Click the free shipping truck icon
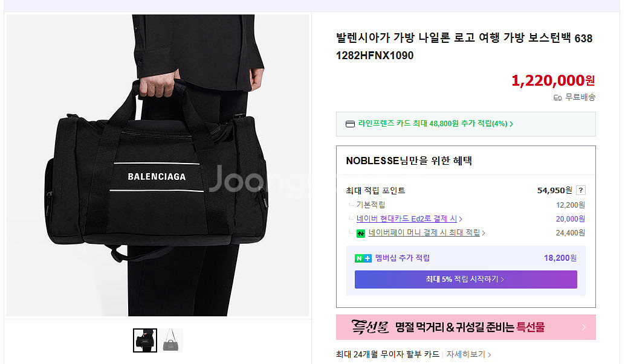This screenshot has height=364, width=628. point(557,98)
